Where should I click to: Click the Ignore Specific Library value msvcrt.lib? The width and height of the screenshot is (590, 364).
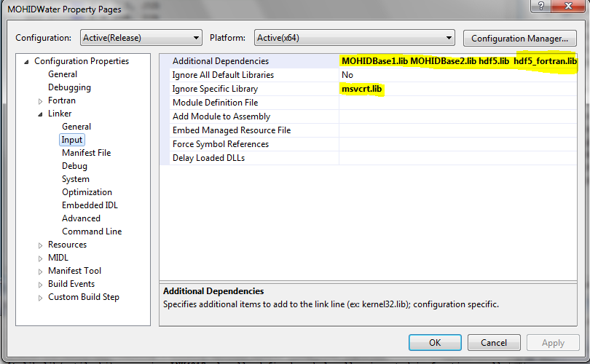click(x=362, y=89)
